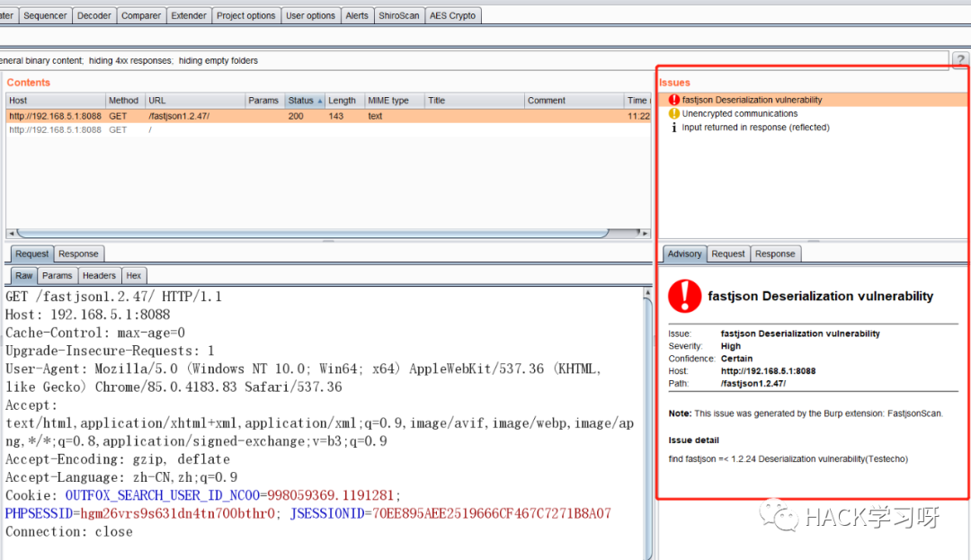
Task: Open the Advisory tab
Action: 684,253
